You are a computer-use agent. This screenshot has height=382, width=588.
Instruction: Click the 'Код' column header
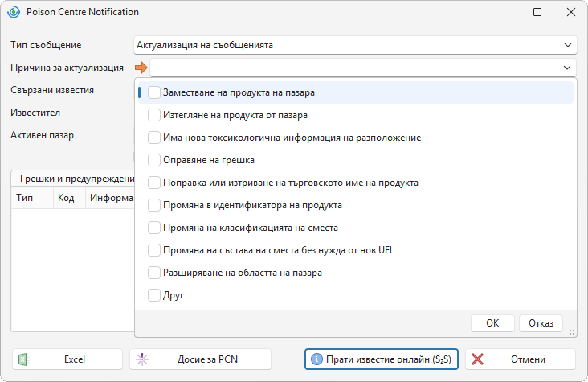pos(69,198)
